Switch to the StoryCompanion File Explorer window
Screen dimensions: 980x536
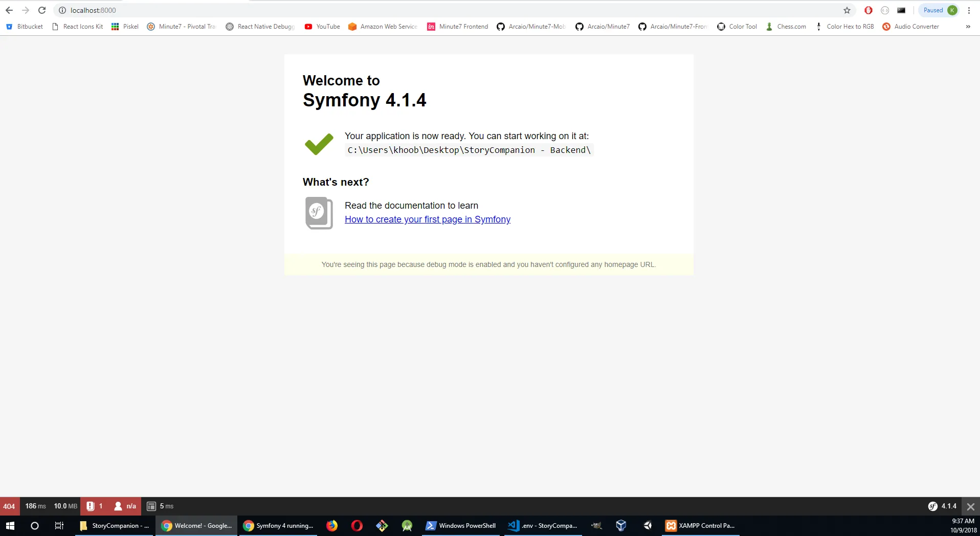point(115,526)
